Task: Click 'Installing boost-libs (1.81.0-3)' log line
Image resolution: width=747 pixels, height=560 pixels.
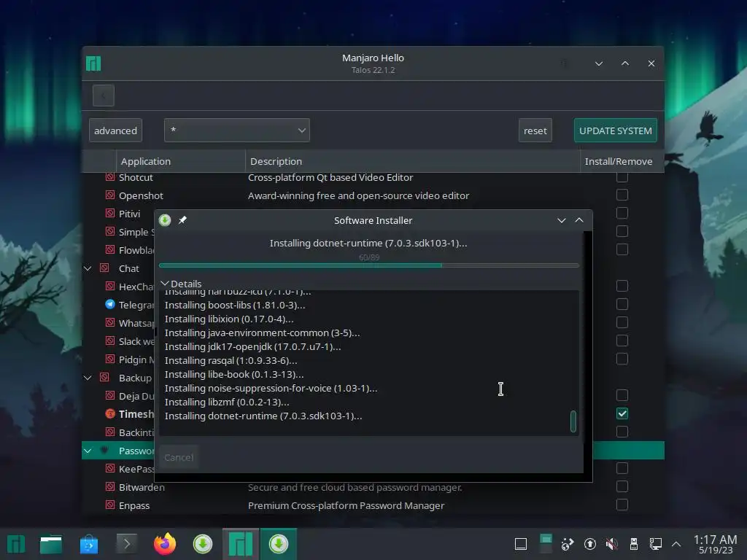Action: [235, 305]
